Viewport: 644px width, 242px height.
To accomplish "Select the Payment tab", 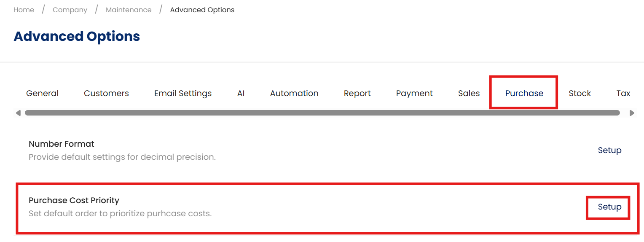I will pos(414,93).
